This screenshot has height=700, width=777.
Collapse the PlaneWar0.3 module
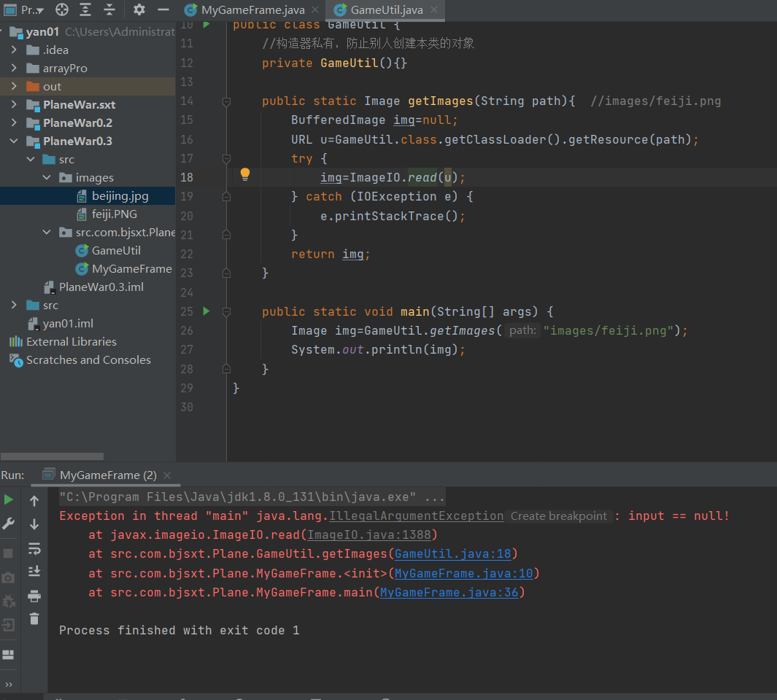tap(14, 141)
